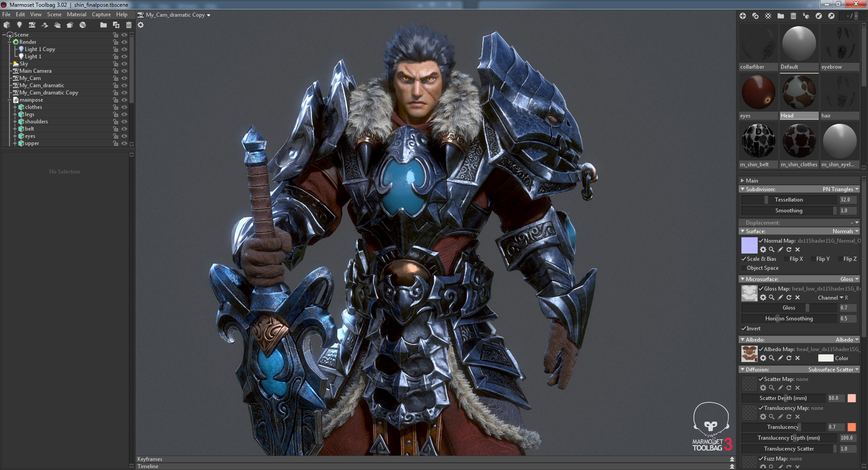Toggle visibility of Light 1 Copy
This screenshot has height=470, width=868.
point(124,49)
